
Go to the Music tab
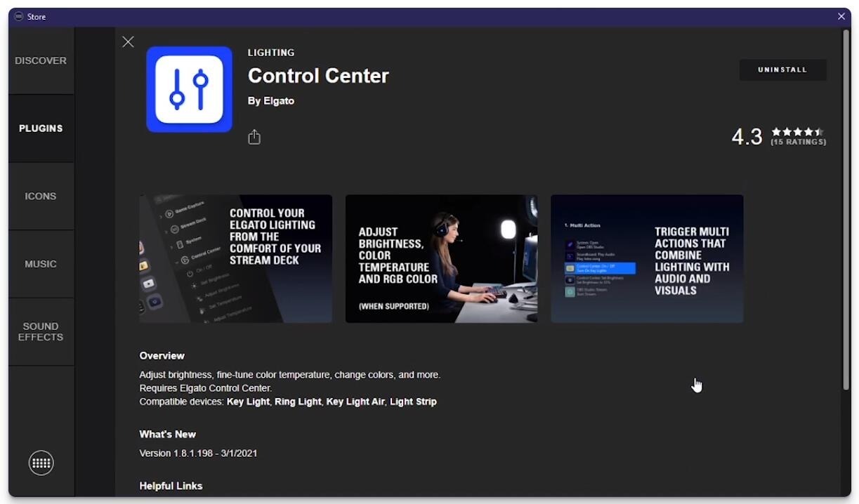coord(41,264)
